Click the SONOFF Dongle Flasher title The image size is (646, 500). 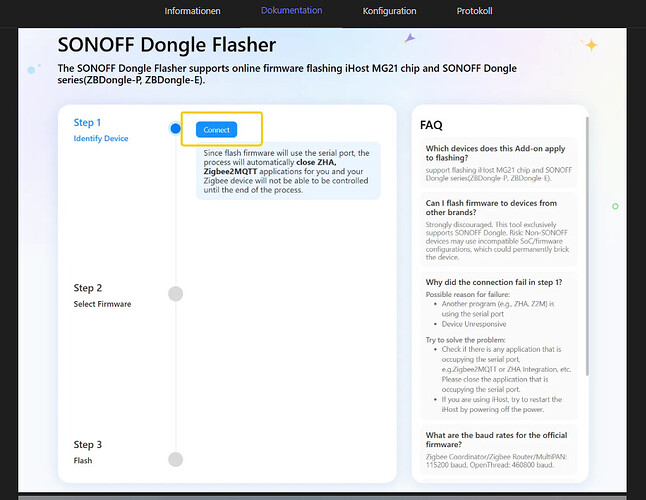pyautogui.click(x=167, y=44)
